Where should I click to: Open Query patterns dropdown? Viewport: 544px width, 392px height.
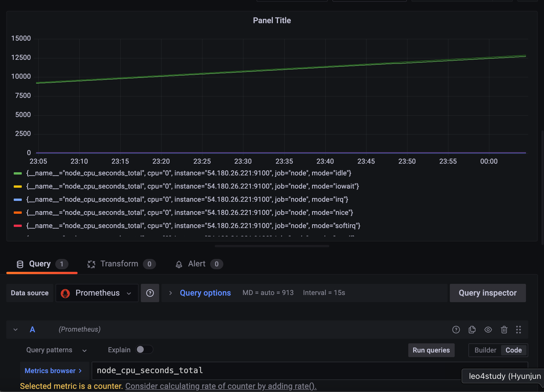(x=56, y=350)
